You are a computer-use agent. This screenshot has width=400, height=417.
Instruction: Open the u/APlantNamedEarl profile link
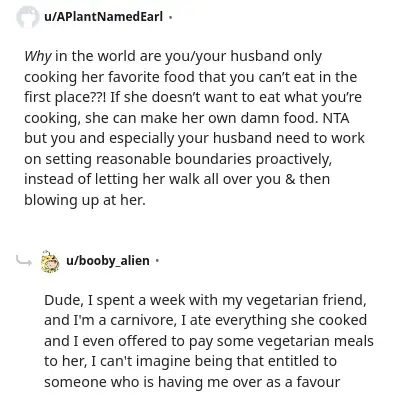tap(103, 16)
